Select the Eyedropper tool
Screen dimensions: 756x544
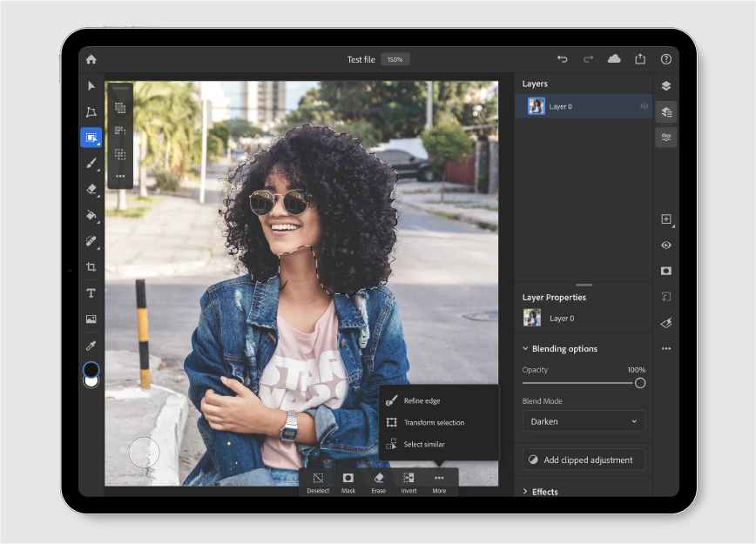[91, 346]
